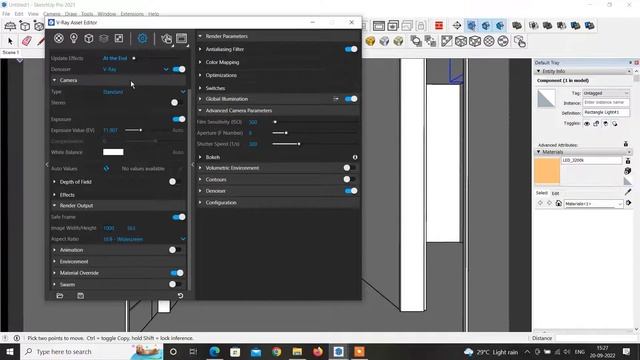The height and width of the screenshot is (360, 640).
Task: Click the White Balance color swatch
Action: click(x=113, y=152)
